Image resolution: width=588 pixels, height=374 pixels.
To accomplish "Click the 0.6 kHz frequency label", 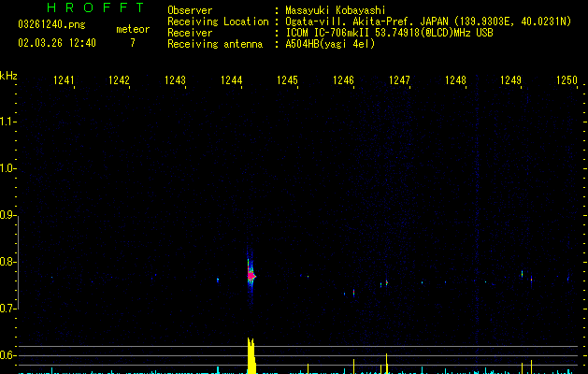I will pos(8,355).
